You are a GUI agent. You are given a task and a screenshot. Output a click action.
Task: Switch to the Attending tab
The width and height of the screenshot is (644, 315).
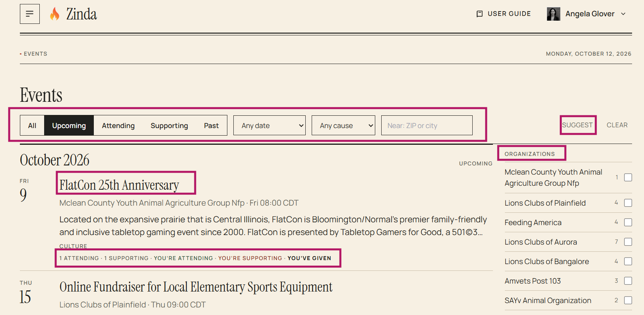(118, 125)
